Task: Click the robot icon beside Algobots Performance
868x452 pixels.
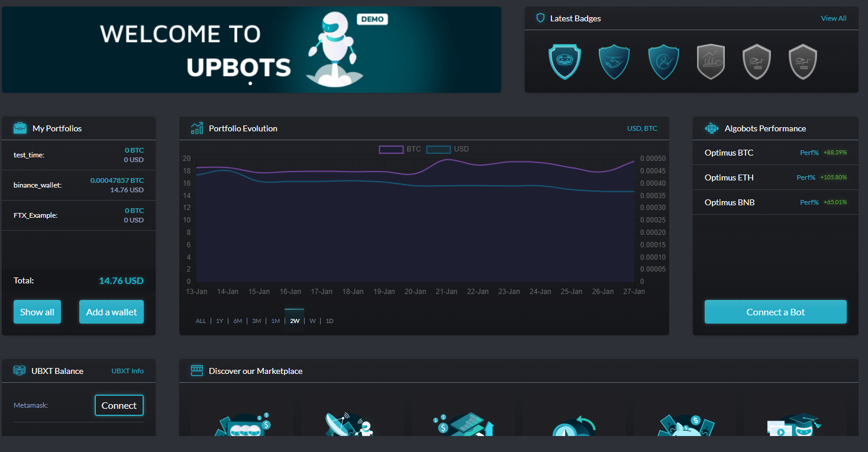Action: tap(712, 128)
